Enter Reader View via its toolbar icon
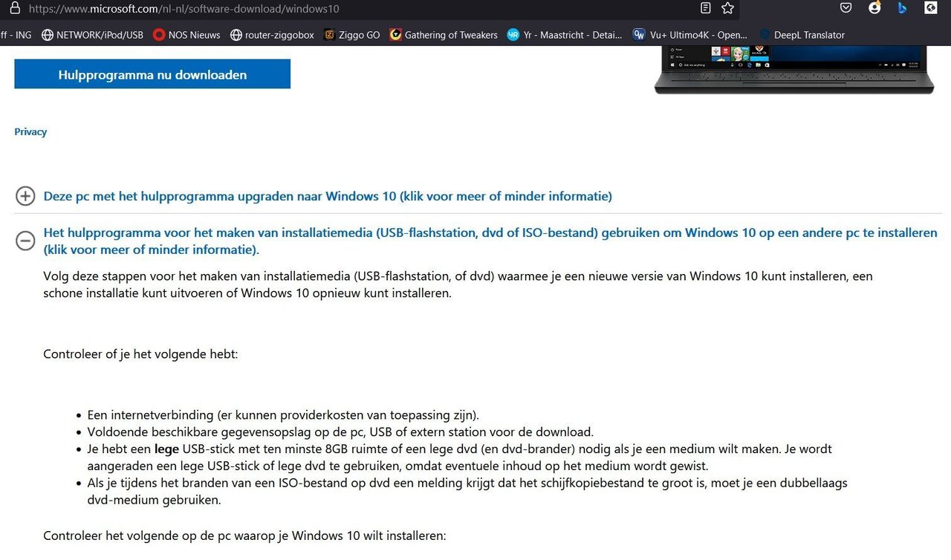This screenshot has height=560, width=951. [706, 8]
